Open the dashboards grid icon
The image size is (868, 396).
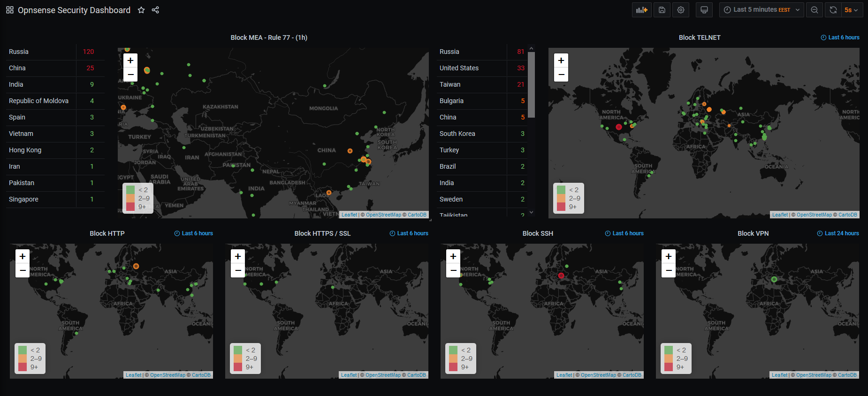pyautogui.click(x=10, y=10)
